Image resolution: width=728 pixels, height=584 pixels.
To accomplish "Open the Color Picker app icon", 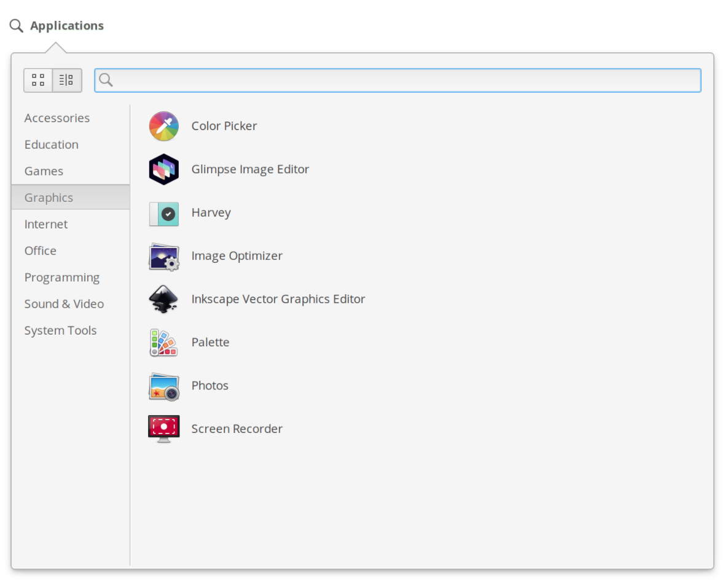I will tap(164, 127).
